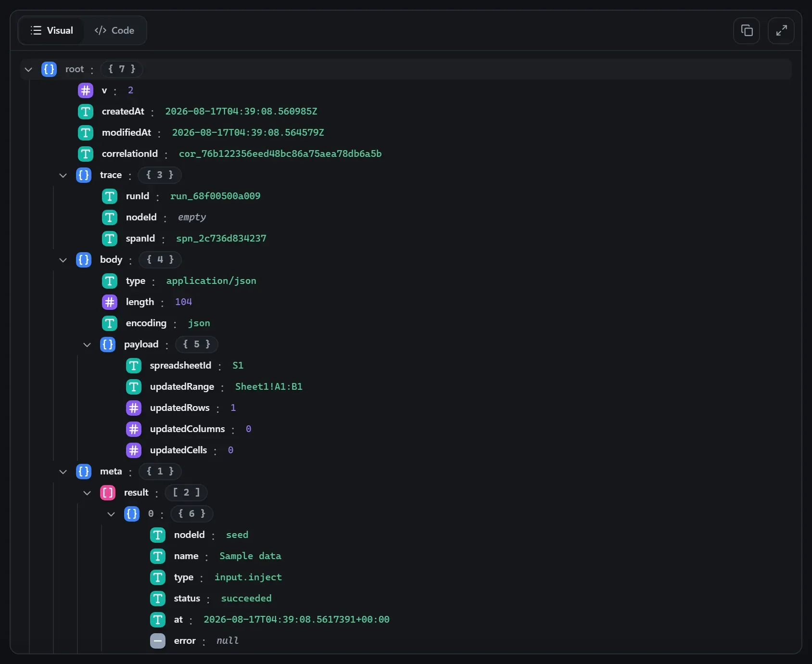Click the result count badge [ 2 ]
Image resolution: width=812 pixels, height=664 pixels.
click(186, 493)
